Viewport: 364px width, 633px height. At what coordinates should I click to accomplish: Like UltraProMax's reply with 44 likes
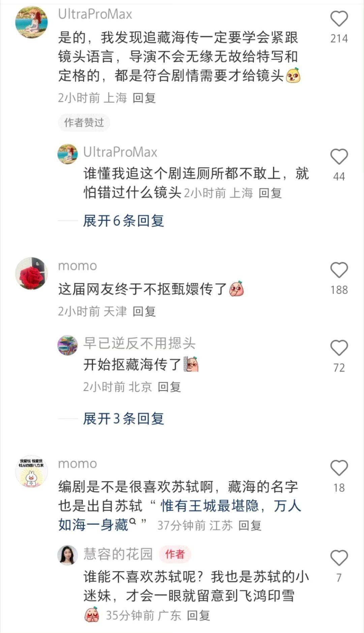pos(339,157)
